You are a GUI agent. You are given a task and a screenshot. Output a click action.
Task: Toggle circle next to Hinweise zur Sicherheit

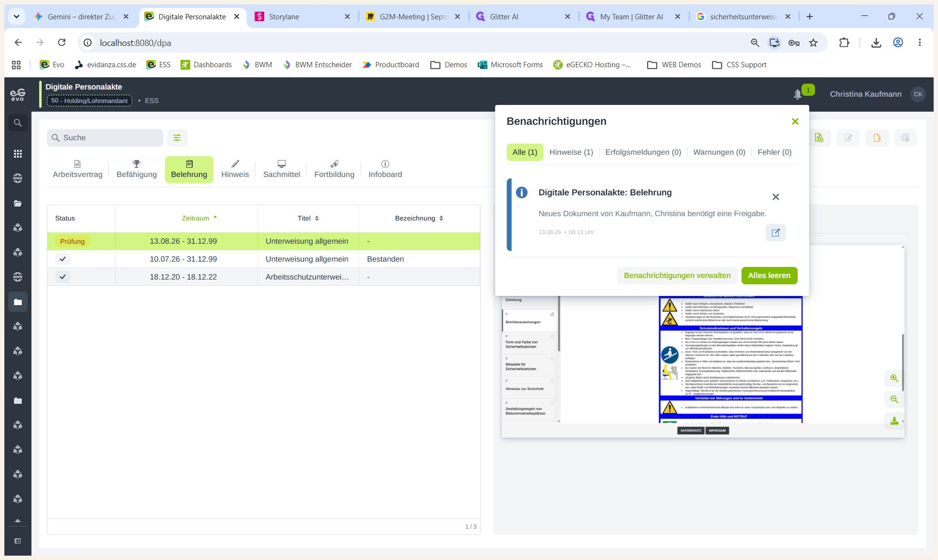click(x=552, y=381)
